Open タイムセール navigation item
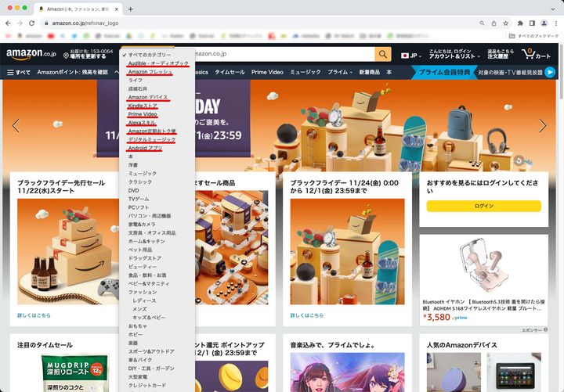564x392 pixels. (230, 72)
